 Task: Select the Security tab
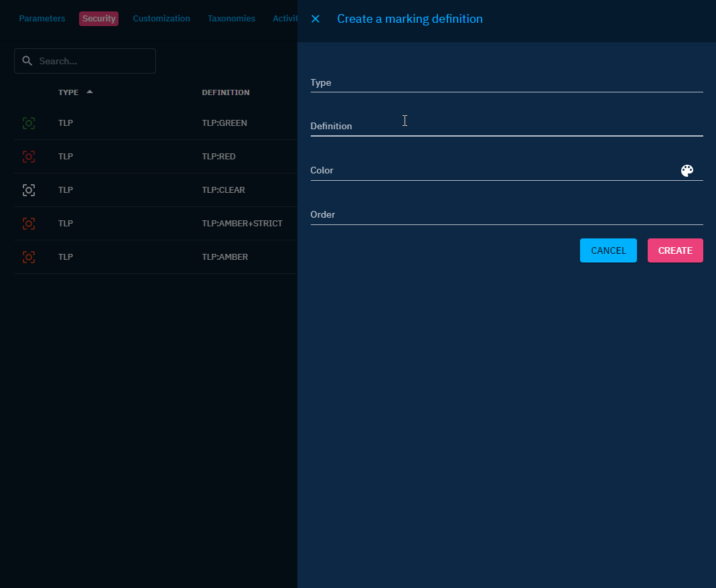[99, 19]
